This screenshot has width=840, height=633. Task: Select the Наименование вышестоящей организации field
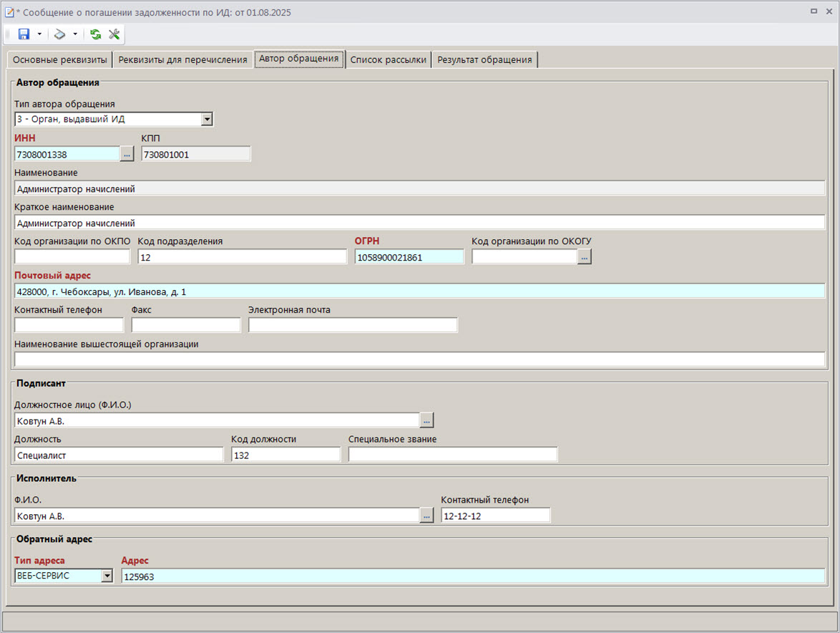point(419,359)
